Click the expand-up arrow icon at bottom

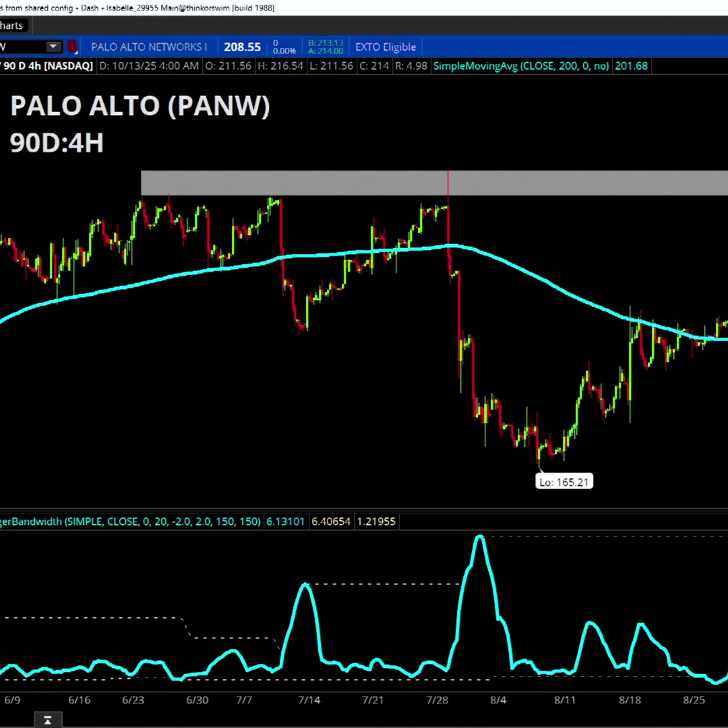pos(48,720)
